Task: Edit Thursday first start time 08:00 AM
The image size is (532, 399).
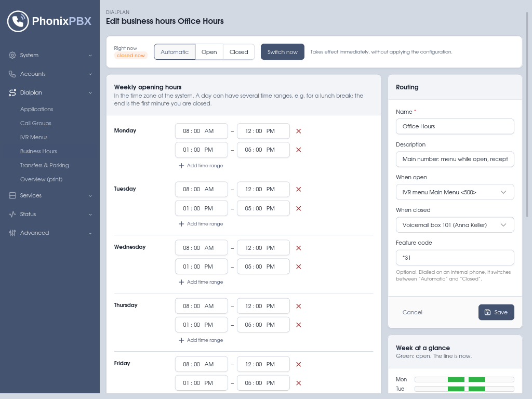Action: (x=202, y=306)
